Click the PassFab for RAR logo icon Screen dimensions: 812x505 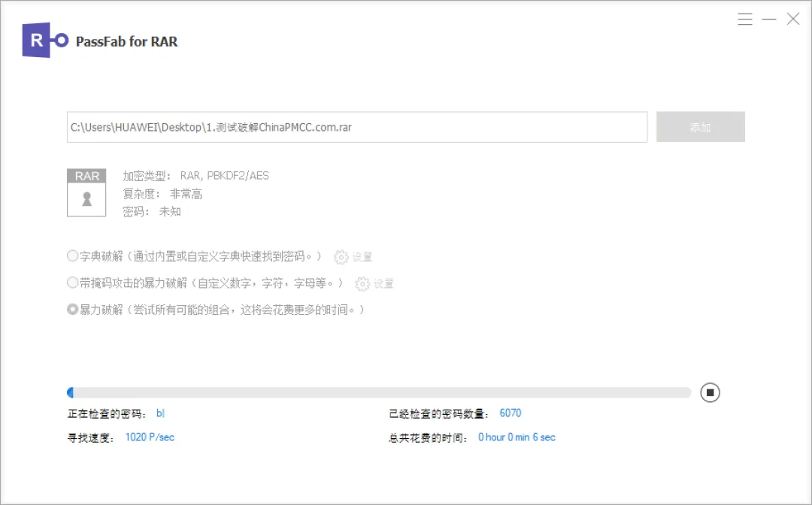pos(45,40)
